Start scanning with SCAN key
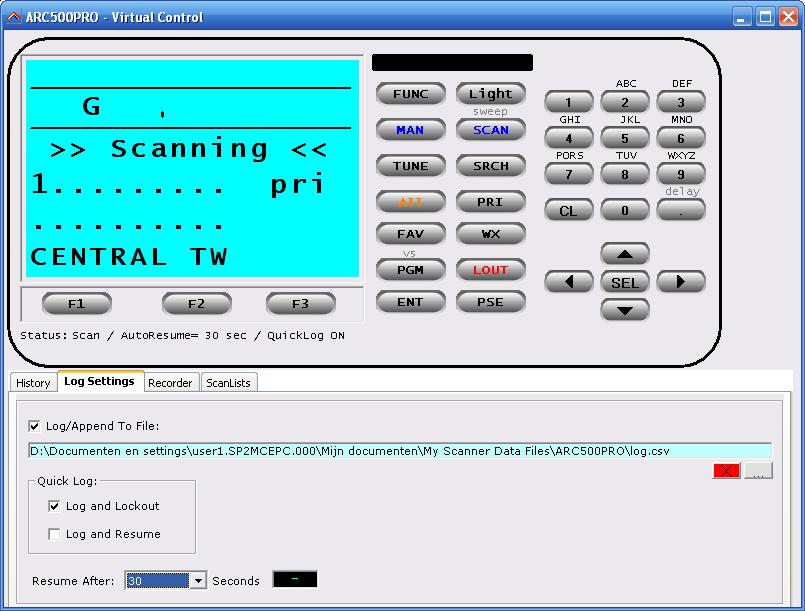 coord(490,129)
